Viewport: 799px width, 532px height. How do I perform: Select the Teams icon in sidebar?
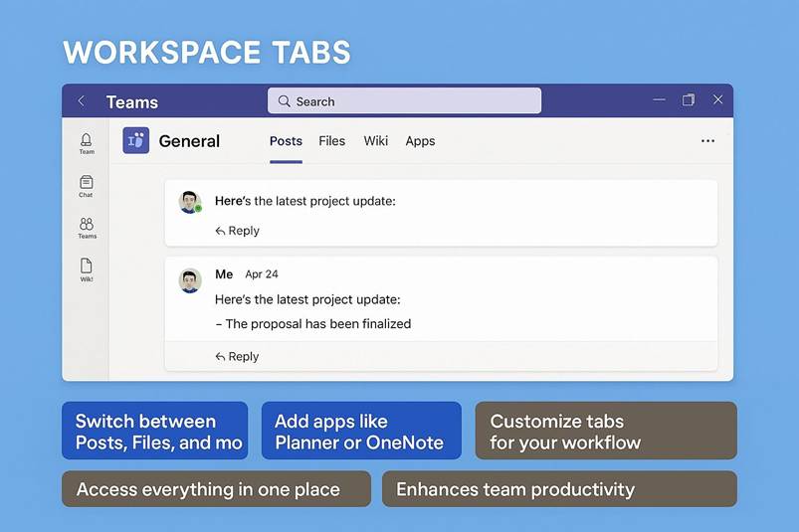(x=87, y=227)
